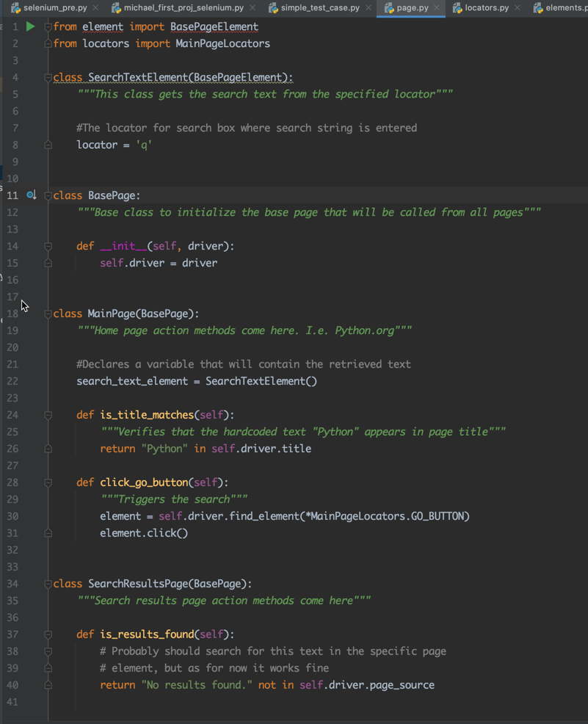
Task: Close the page.py tab
Action: point(437,8)
